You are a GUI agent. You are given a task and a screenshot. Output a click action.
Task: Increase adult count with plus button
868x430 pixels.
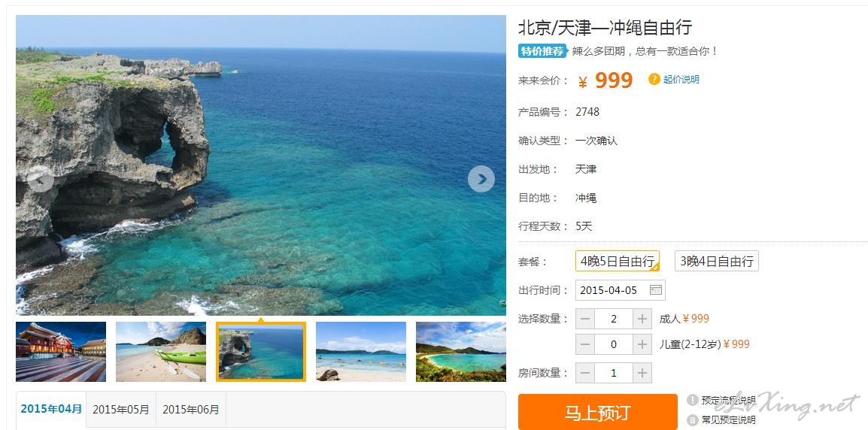(x=642, y=319)
